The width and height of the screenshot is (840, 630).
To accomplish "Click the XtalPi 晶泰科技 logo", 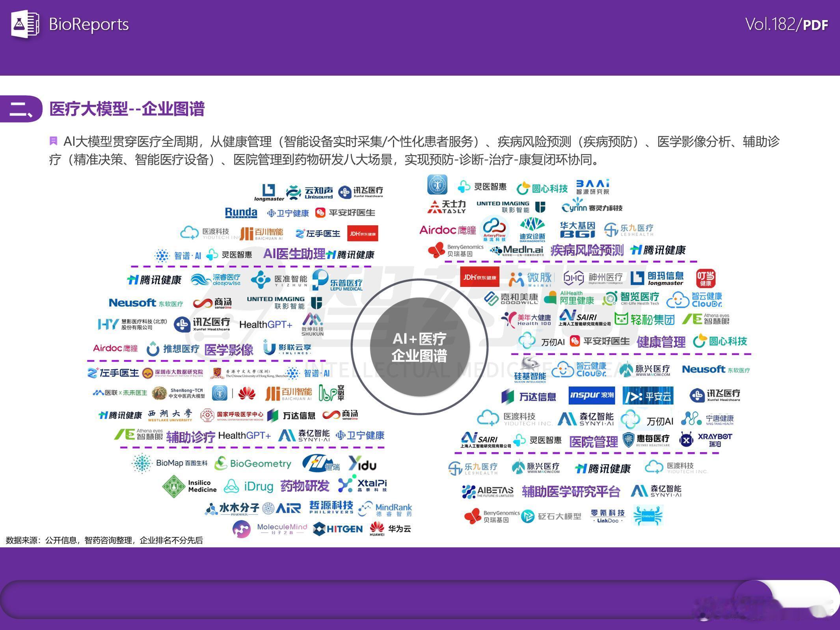I will (363, 485).
